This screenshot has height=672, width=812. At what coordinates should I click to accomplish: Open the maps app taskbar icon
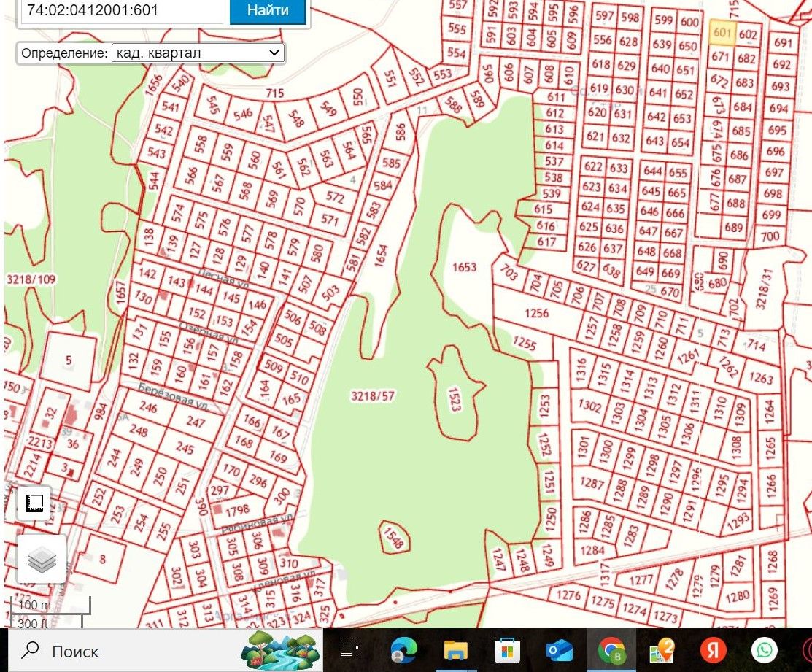[663, 650]
